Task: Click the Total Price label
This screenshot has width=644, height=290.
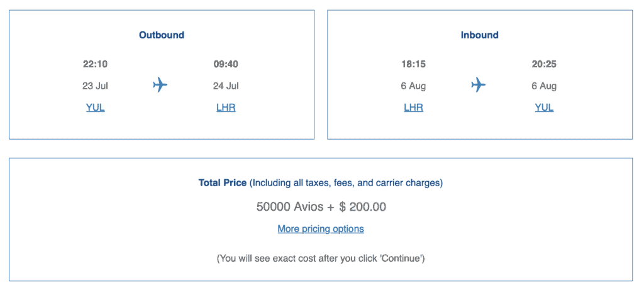Action: coord(223,183)
